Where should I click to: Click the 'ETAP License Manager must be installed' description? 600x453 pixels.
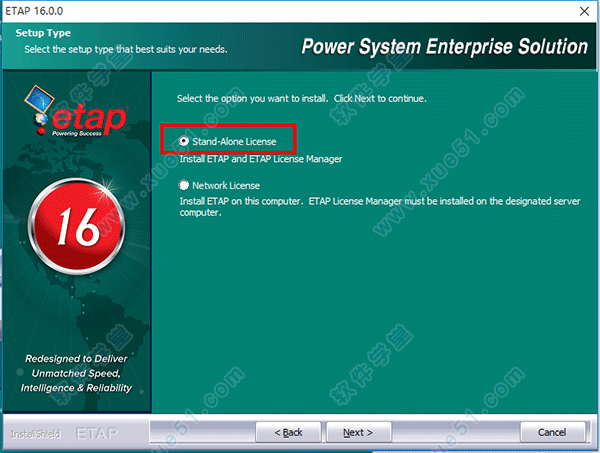point(380,207)
